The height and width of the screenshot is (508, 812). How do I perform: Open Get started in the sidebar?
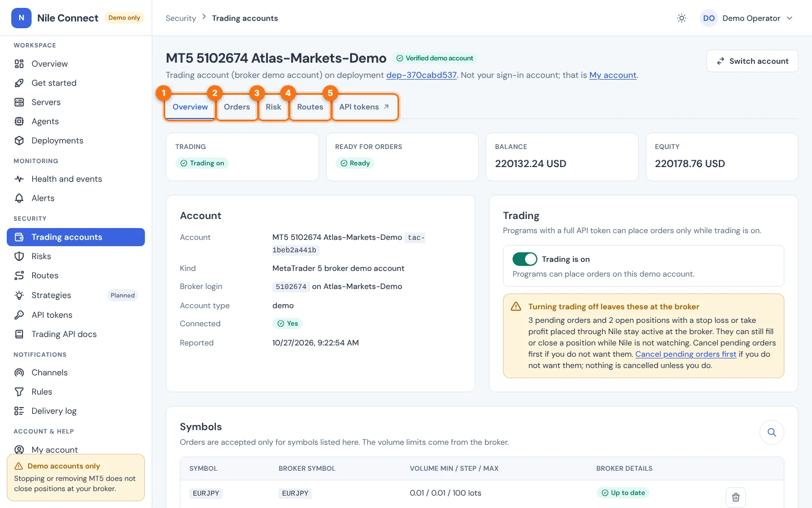point(76,83)
